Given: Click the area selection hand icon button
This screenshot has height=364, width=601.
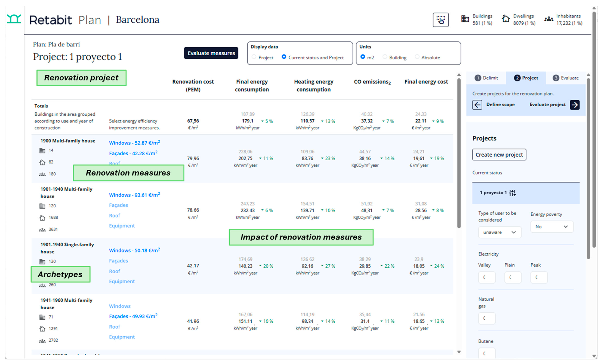Looking at the screenshot, I should point(441,20).
